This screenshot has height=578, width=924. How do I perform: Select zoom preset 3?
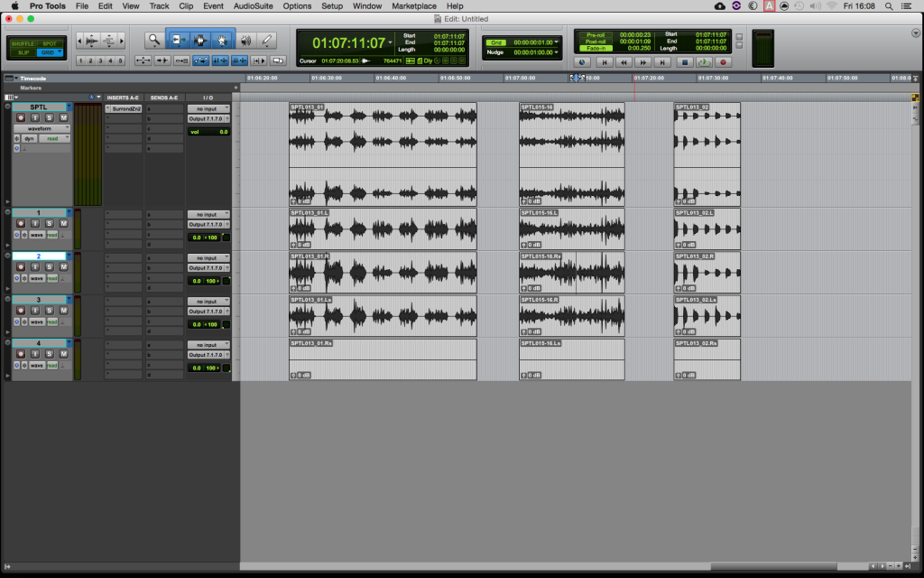pyautogui.click(x=101, y=61)
